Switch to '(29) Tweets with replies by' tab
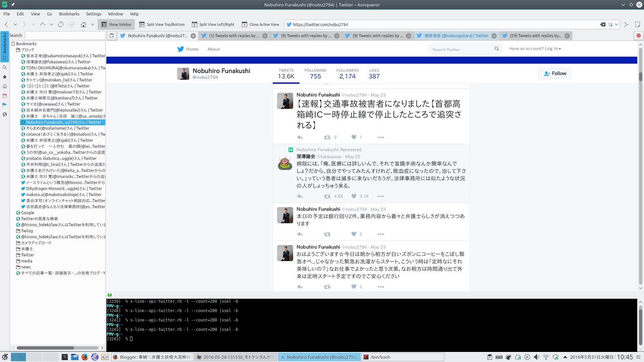 click(x=535, y=35)
